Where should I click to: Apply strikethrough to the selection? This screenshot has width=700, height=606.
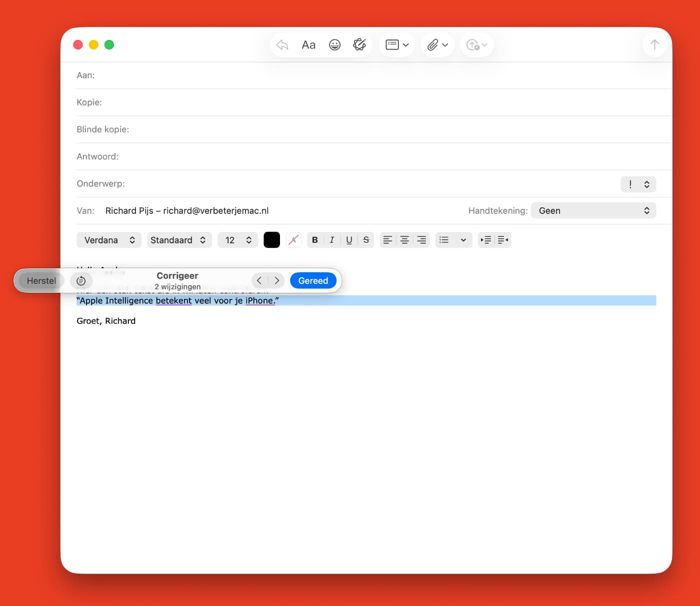point(365,240)
